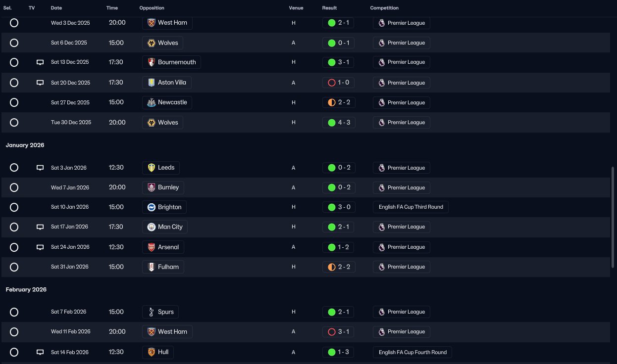Sort by the Competition column header
The image size is (617, 364).
(384, 8)
